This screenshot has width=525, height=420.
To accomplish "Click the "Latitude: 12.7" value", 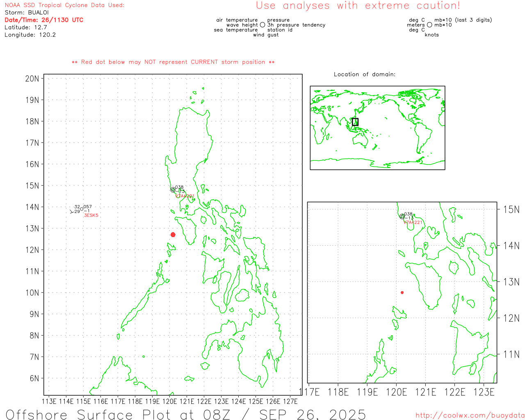I will (26, 27).
